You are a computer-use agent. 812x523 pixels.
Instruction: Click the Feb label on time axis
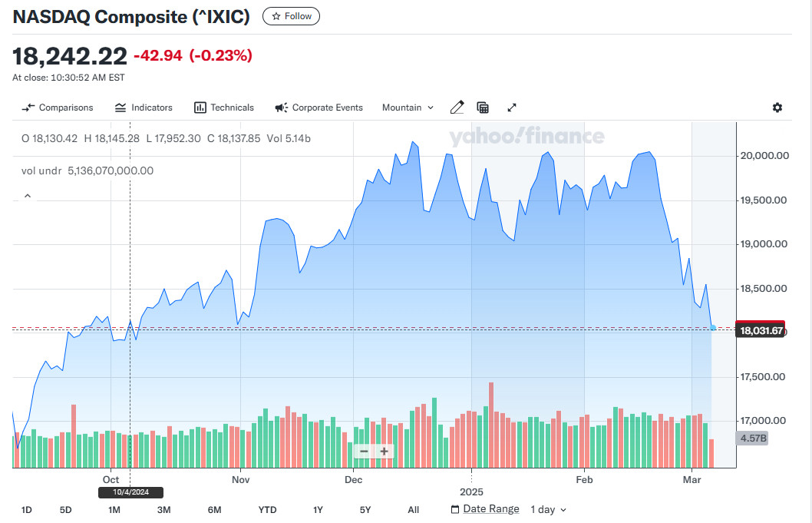point(584,479)
